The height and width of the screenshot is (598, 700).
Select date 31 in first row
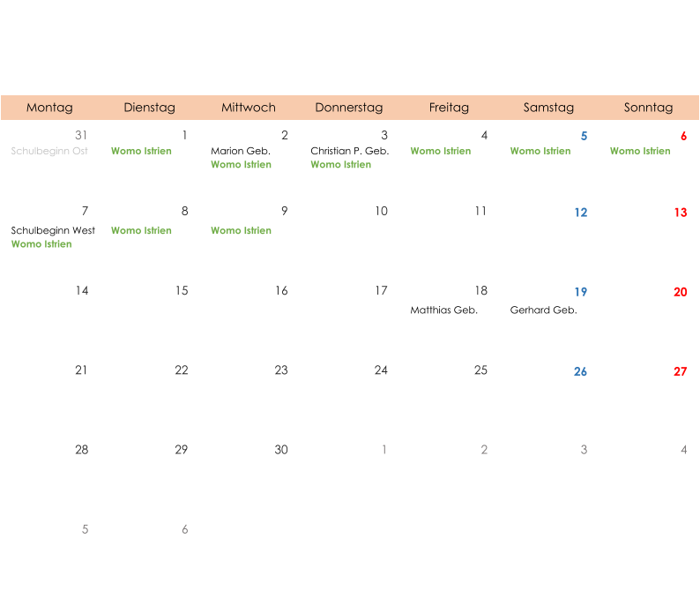point(81,135)
